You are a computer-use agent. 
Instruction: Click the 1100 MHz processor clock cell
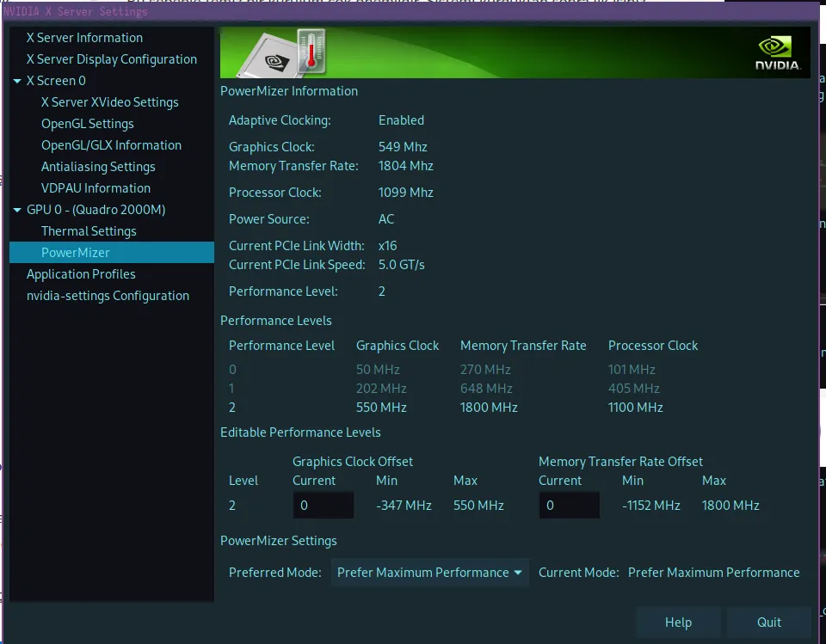[635, 408]
